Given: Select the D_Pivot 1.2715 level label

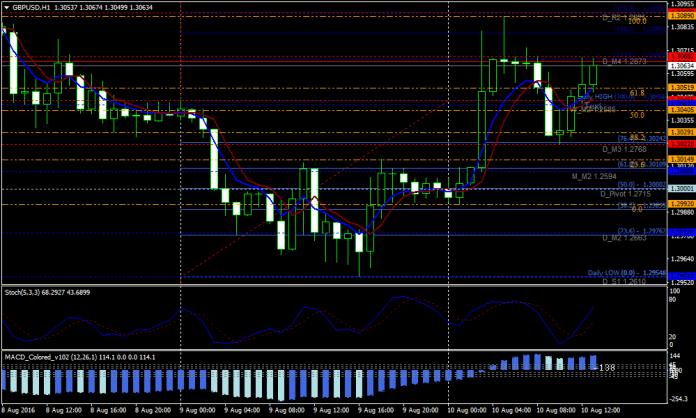Looking at the screenshot, I should click(624, 192).
